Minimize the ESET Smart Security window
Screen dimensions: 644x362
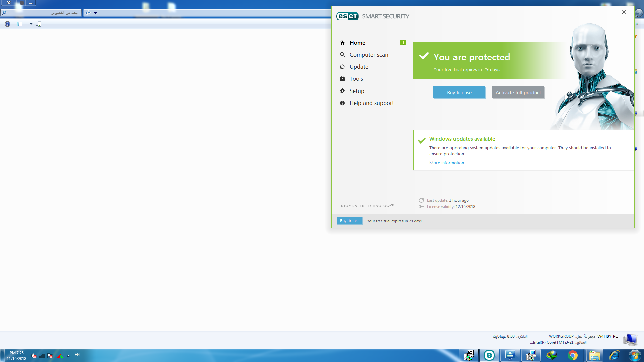[x=609, y=12]
